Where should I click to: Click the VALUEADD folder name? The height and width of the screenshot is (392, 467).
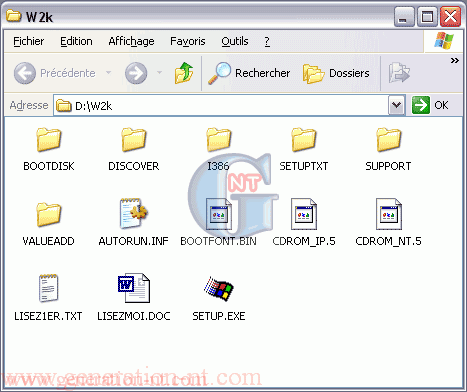click(x=49, y=241)
